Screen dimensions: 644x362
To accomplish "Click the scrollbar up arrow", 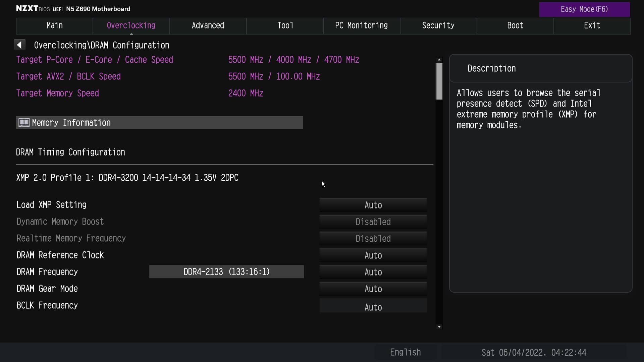I will pos(439,60).
